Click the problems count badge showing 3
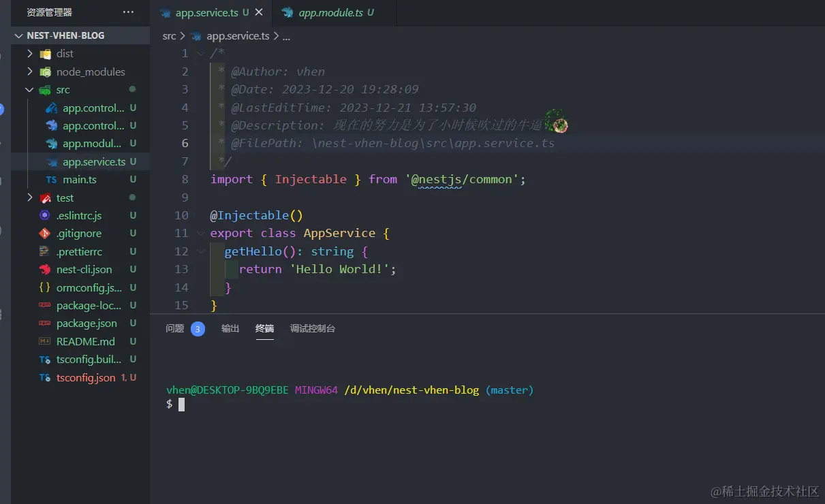The width and height of the screenshot is (825, 504). (198, 329)
